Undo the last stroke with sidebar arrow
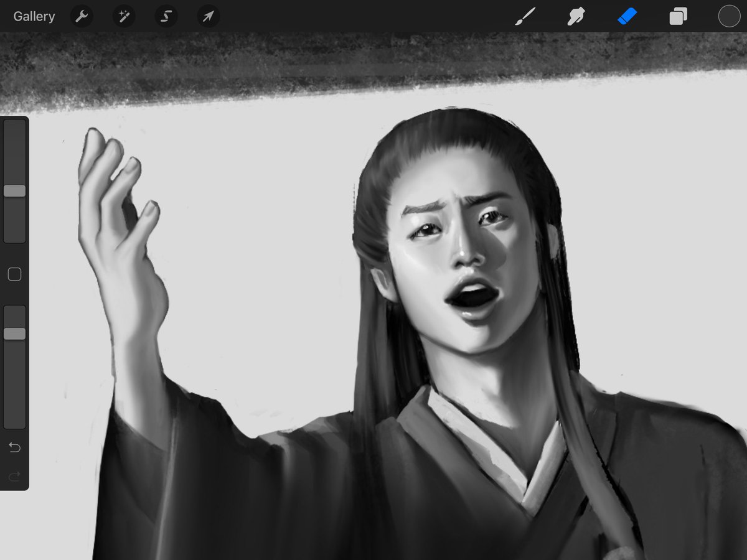The image size is (747, 560). tap(14, 447)
